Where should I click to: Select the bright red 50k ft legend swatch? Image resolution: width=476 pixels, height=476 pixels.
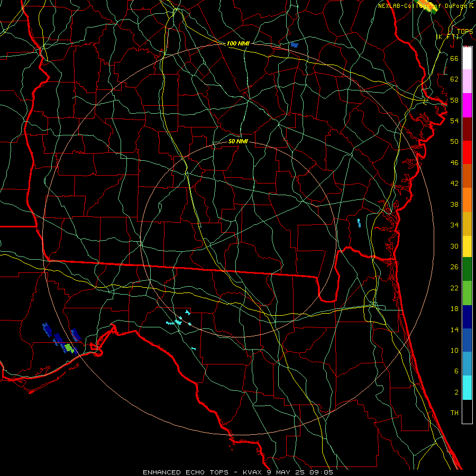click(467, 153)
